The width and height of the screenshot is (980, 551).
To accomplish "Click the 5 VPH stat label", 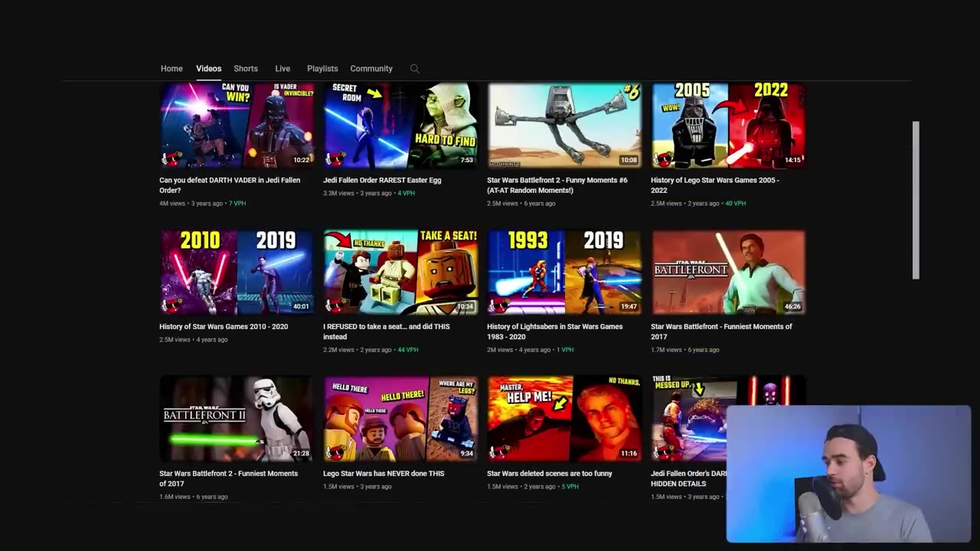I will (570, 487).
